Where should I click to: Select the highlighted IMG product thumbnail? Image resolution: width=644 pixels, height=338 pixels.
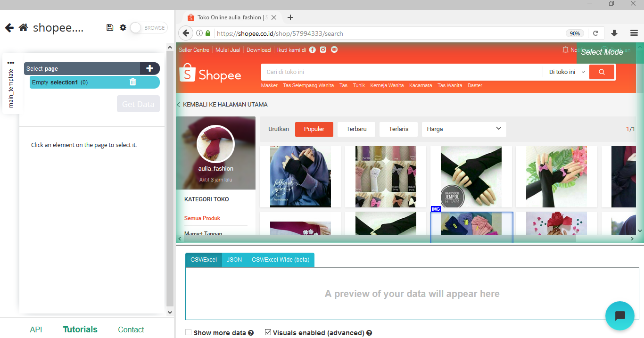point(471,223)
